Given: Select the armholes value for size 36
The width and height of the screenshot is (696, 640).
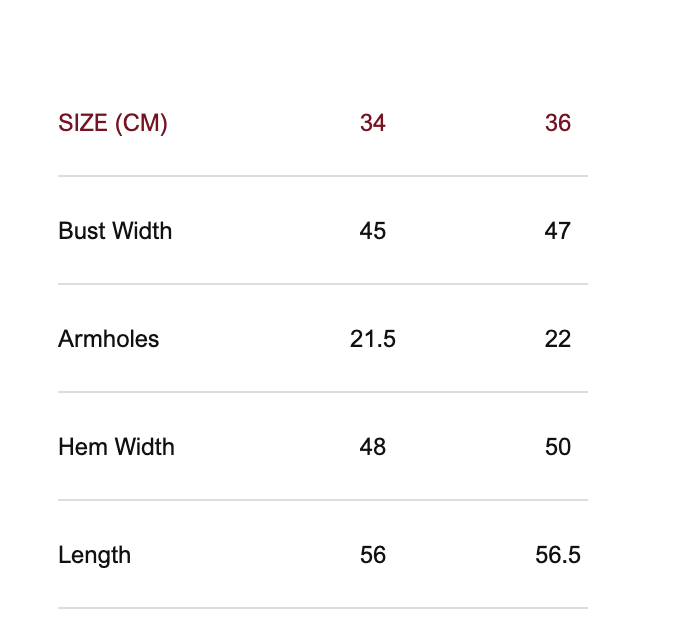Looking at the screenshot, I should pyautogui.click(x=558, y=339).
